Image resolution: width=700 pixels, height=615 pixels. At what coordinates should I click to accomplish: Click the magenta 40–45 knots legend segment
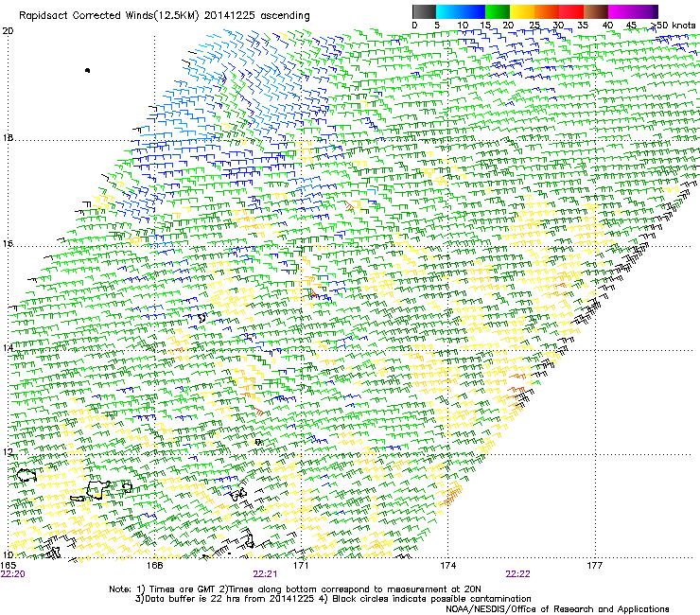coord(621,11)
